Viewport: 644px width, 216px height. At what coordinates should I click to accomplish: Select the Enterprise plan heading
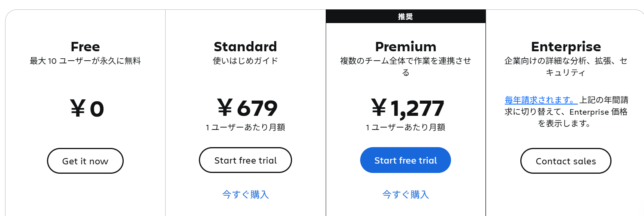tap(566, 47)
